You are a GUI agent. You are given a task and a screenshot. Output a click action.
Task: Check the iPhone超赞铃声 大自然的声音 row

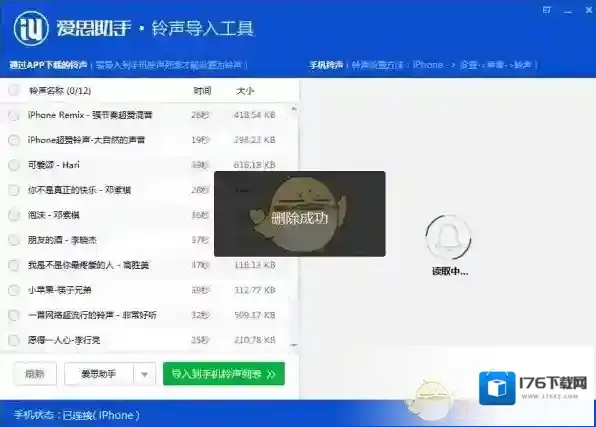point(14,140)
